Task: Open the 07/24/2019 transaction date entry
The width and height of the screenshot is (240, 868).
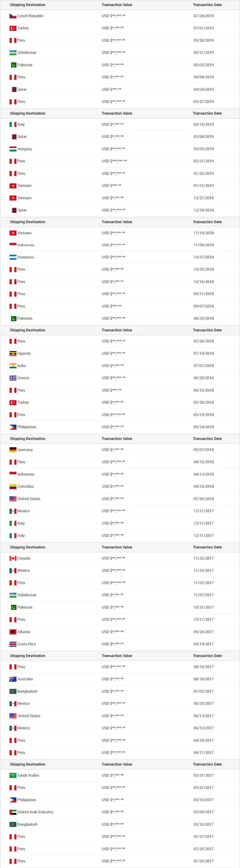Action: click(203, 16)
